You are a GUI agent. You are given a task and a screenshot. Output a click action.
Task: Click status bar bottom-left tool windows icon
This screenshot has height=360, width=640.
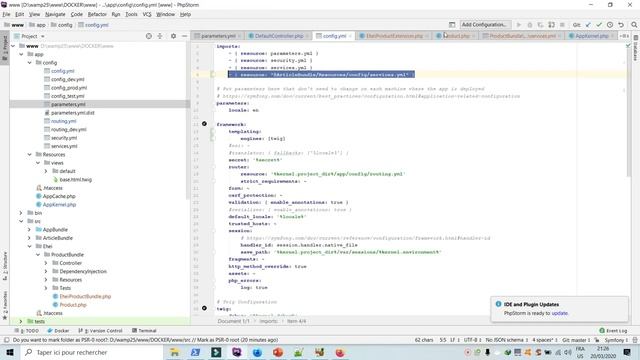tap(6, 340)
